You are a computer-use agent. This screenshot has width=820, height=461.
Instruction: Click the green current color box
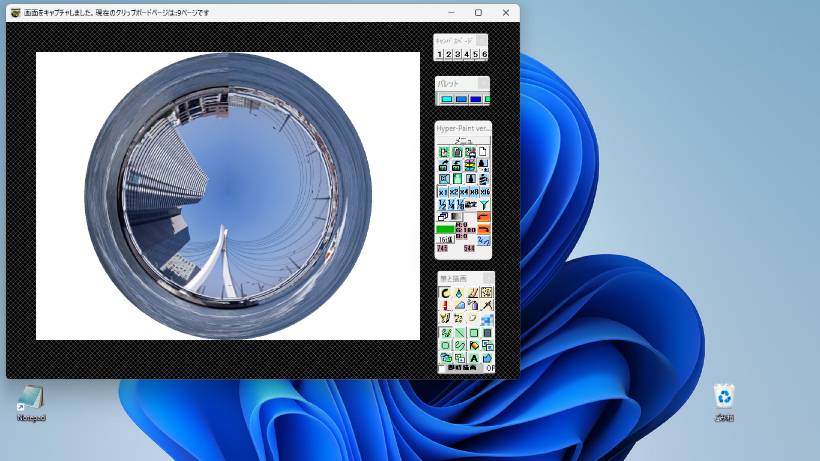click(445, 229)
